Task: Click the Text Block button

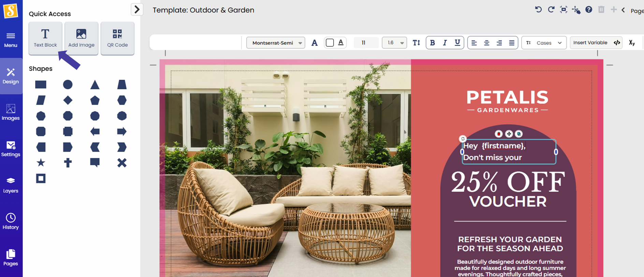Action: click(x=45, y=38)
